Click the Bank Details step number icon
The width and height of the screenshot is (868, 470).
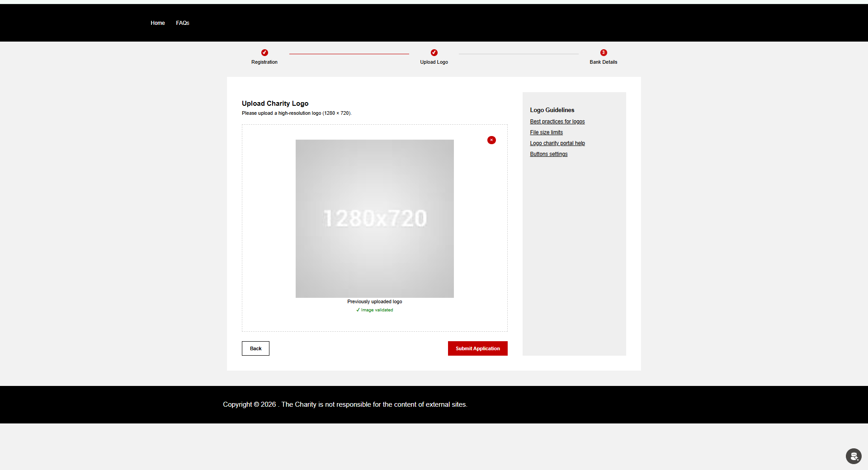click(x=604, y=52)
